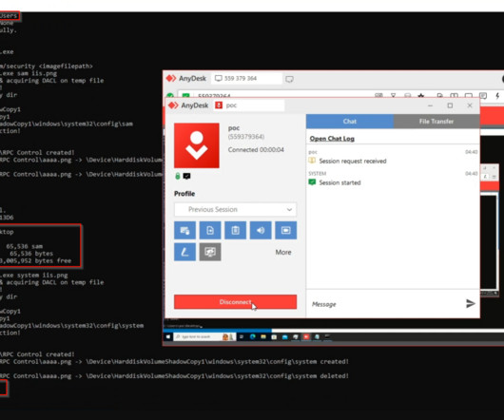
Task: Click the (559379364) ID under poc name
Action: [246, 137]
